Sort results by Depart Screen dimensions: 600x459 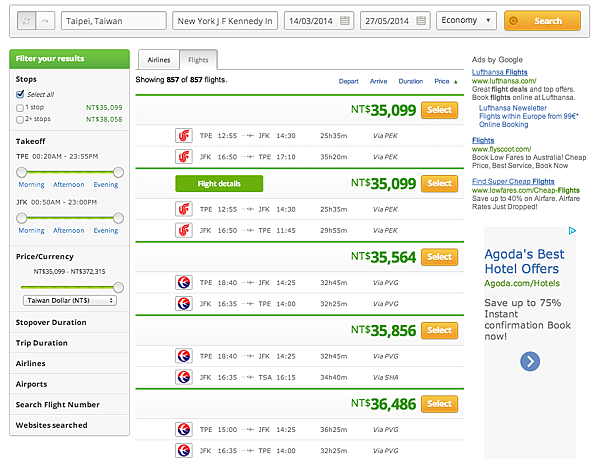[x=349, y=81]
